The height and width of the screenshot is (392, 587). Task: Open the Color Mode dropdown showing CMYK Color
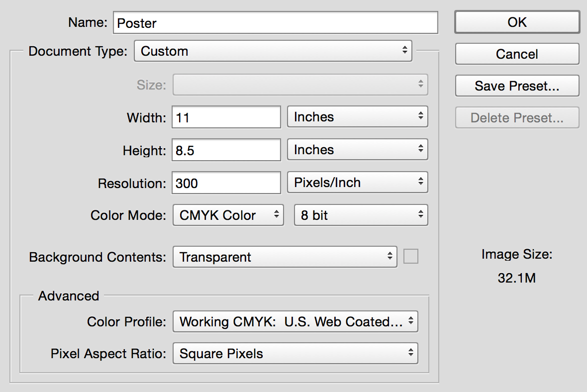(x=228, y=215)
